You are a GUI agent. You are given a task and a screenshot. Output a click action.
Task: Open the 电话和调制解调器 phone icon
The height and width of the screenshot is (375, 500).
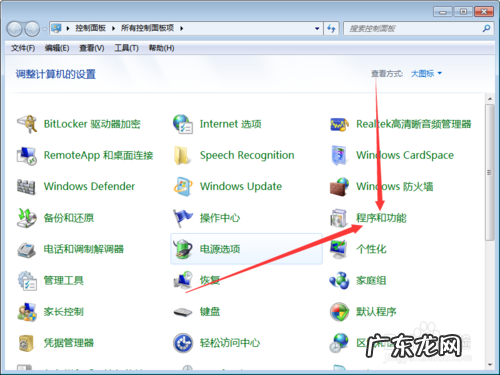pyautogui.click(x=27, y=249)
